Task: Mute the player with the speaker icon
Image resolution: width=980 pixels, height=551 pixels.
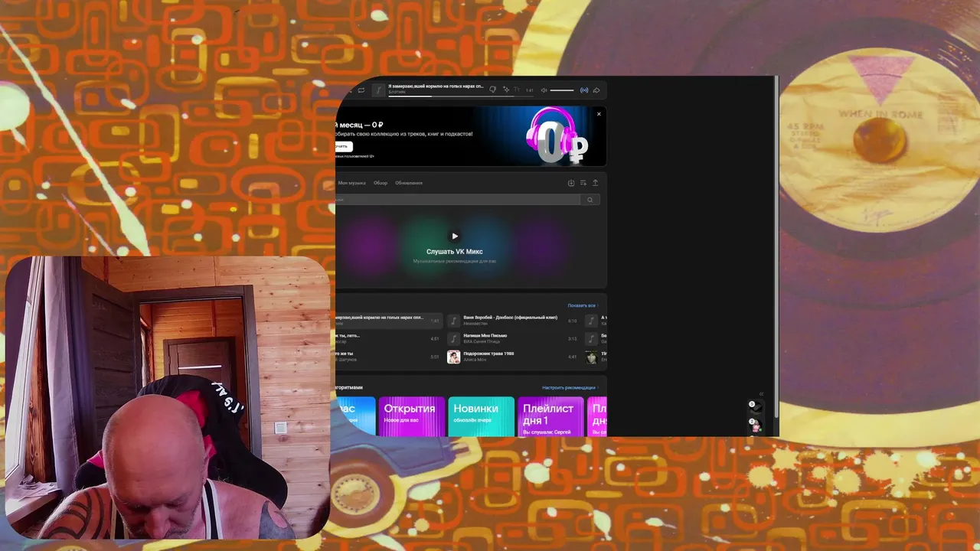Action: coord(544,90)
